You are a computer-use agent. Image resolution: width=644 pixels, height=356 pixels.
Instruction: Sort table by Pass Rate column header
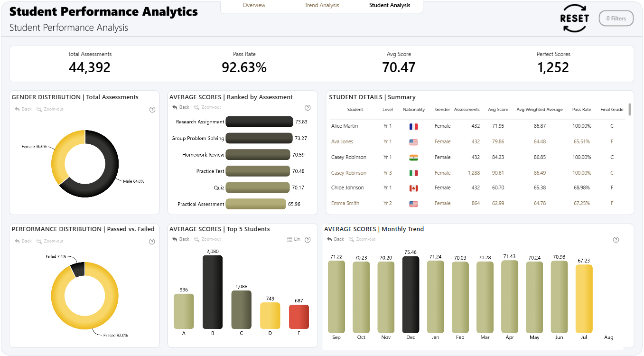581,110
